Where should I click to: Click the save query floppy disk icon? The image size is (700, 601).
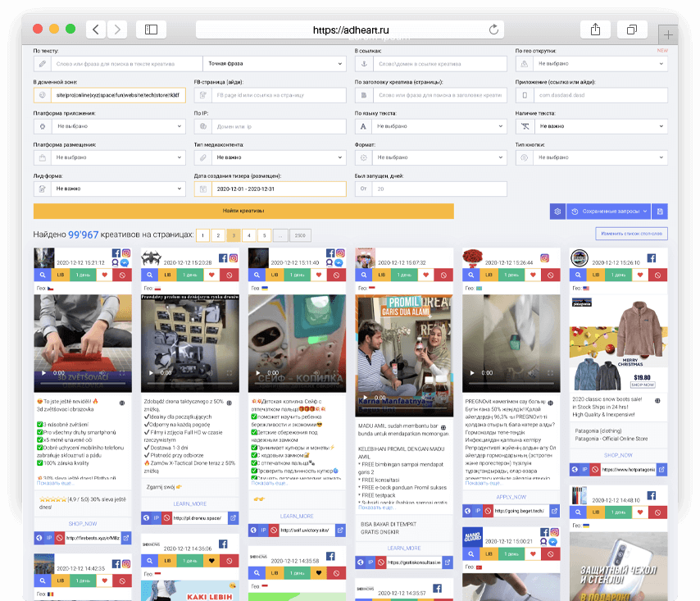[x=661, y=212]
